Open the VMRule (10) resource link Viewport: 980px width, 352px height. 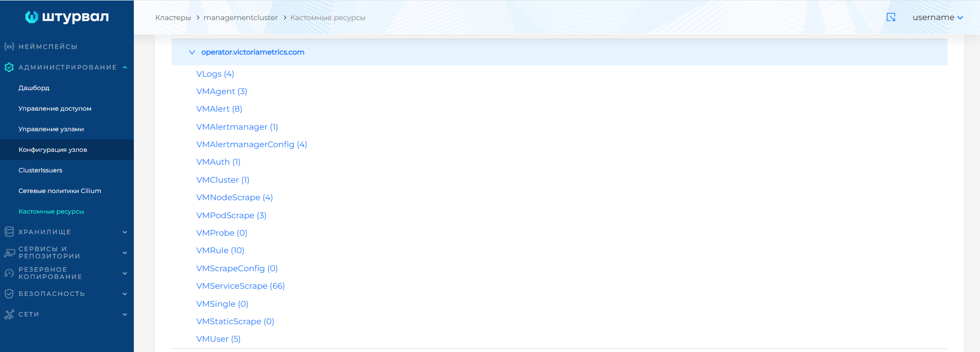[x=220, y=251]
